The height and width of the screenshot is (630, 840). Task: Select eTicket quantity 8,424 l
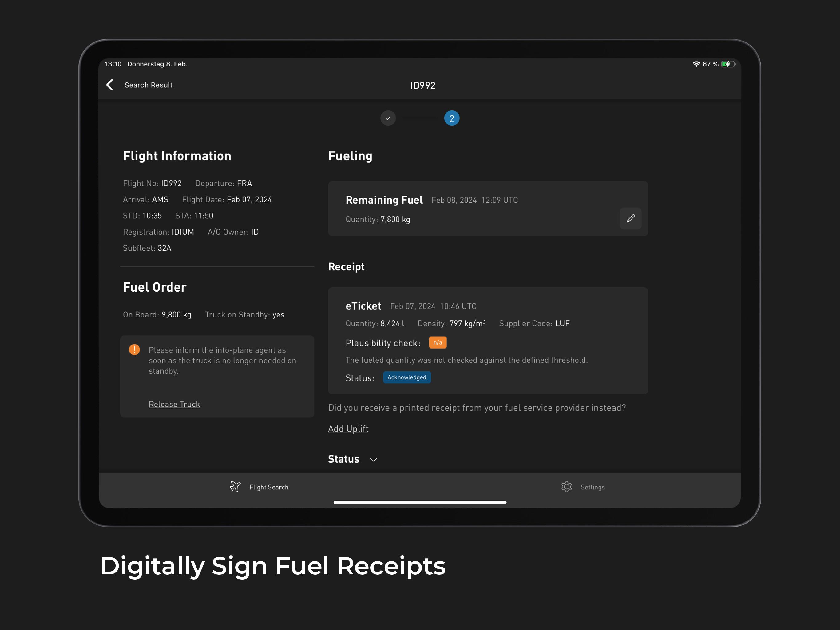pos(392,323)
